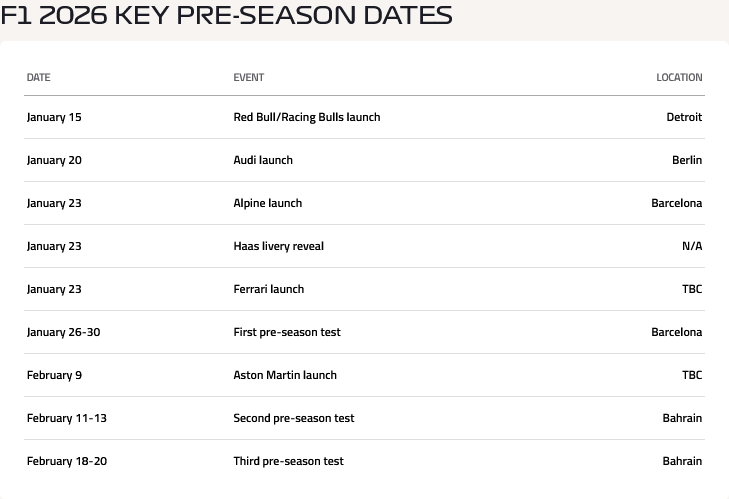Click the DATE column header
The image size is (729, 499).
(38, 77)
